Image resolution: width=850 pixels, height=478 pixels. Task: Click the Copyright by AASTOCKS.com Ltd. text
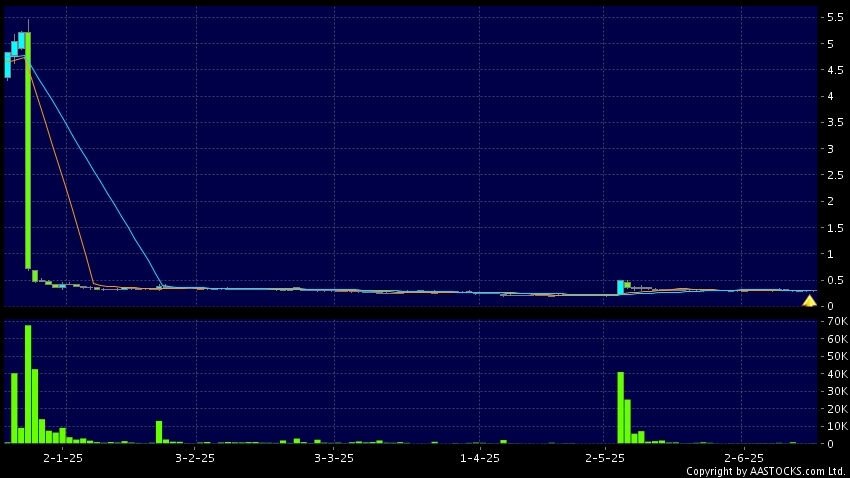pyautogui.click(x=765, y=471)
